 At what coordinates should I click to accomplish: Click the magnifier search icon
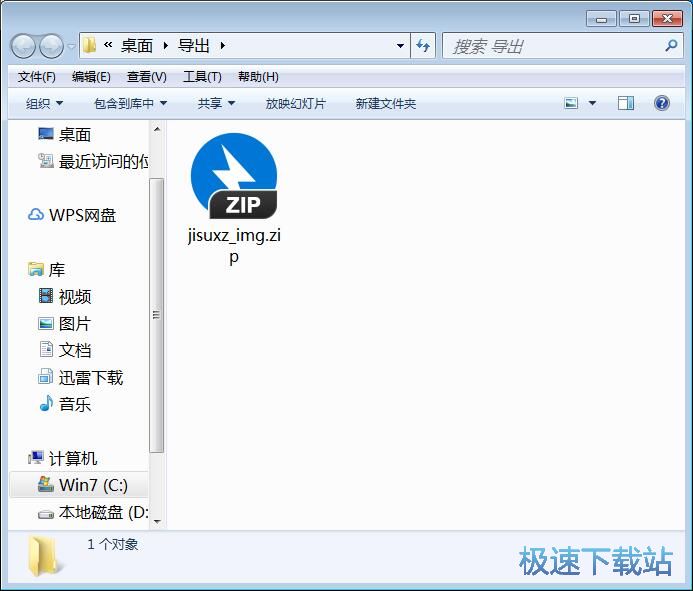(x=671, y=46)
